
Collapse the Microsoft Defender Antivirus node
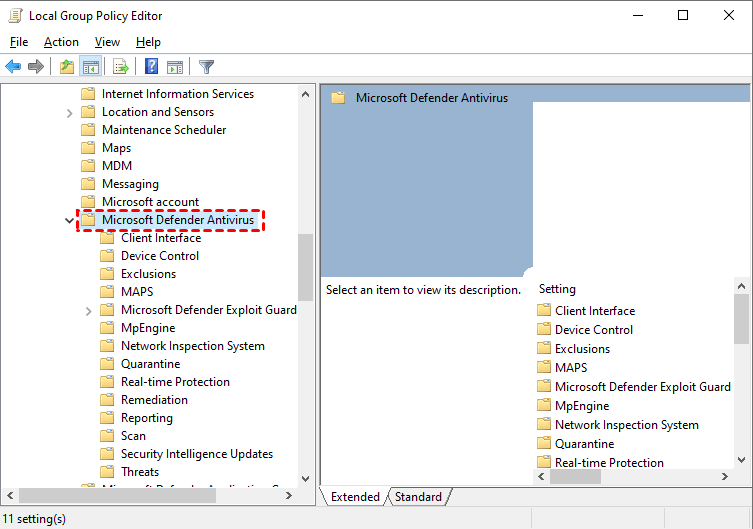click(x=69, y=220)
